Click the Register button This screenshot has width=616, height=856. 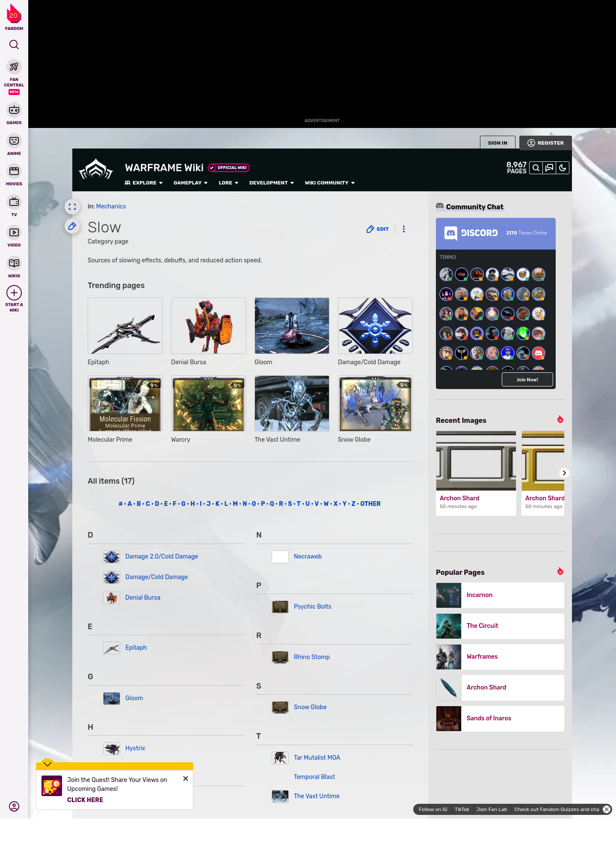click(545, 143)
